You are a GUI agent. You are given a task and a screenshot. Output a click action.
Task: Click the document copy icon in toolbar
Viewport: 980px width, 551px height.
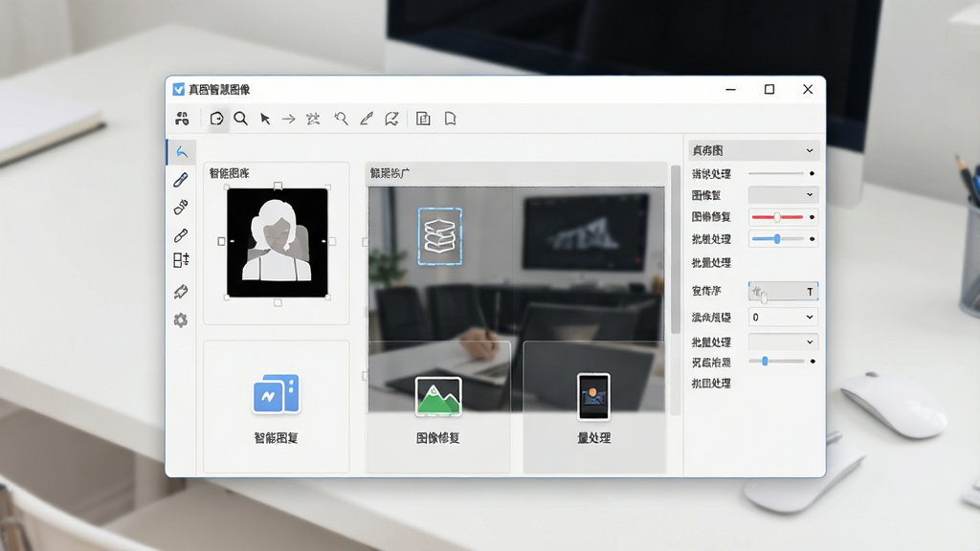tap(423, 119)
